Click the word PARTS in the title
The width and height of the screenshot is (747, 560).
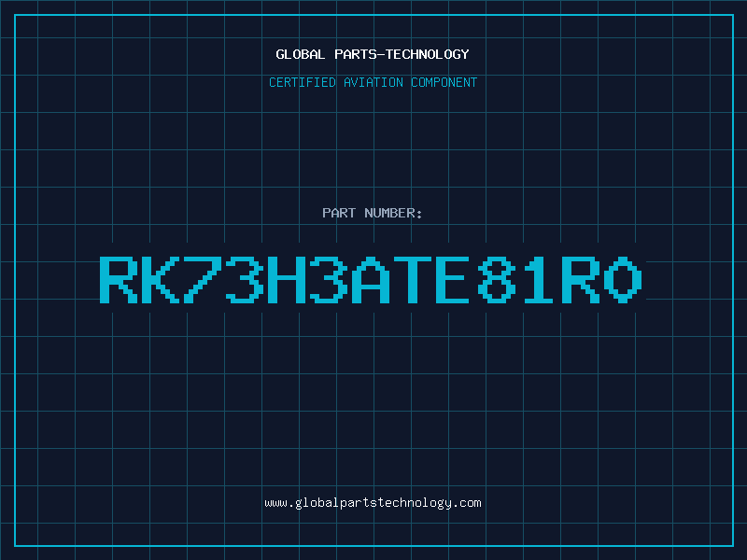[356, 54]
